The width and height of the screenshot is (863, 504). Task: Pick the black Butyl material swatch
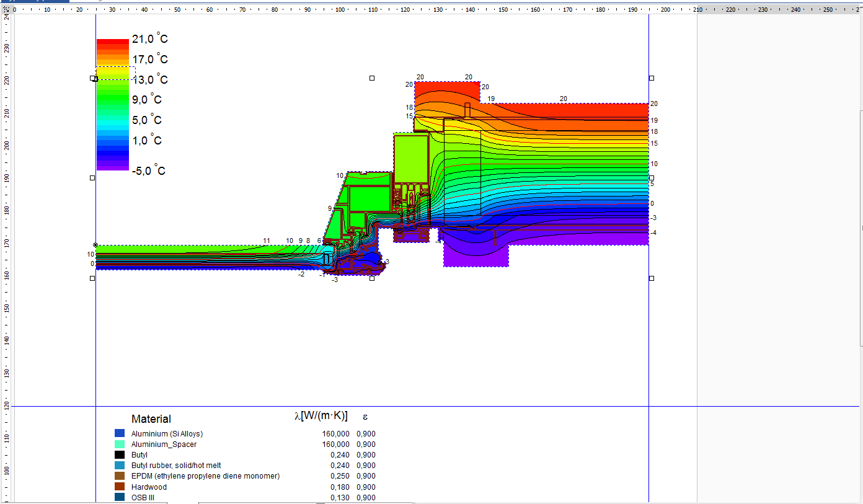[120, 454]
